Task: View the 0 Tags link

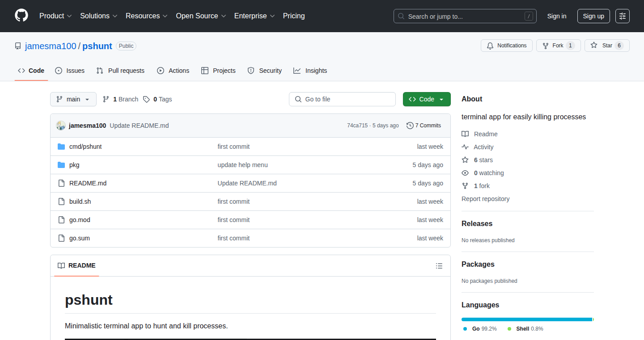Action: pos(157,99)
